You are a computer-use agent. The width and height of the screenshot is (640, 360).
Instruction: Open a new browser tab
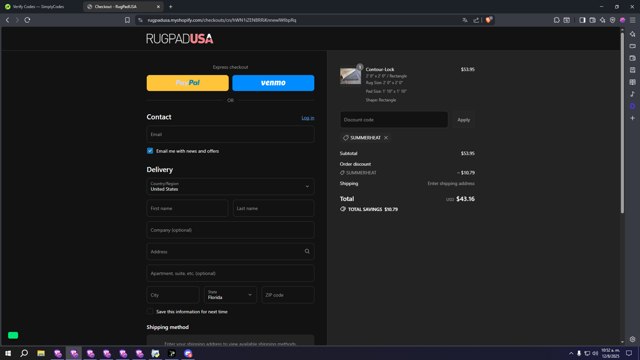tap(171, 7)
